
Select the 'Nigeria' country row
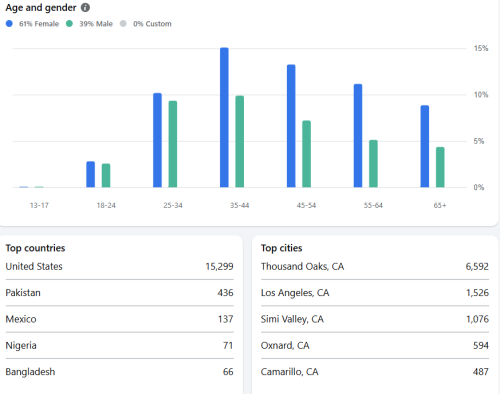(x=119, y=345)
